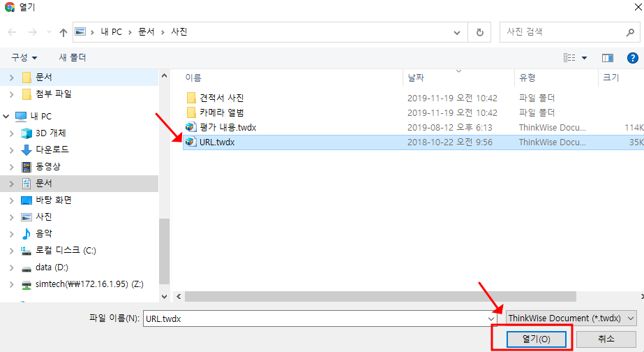
Task: Select 내 PC in the navigation tree
Action: [x=40, y=117]
